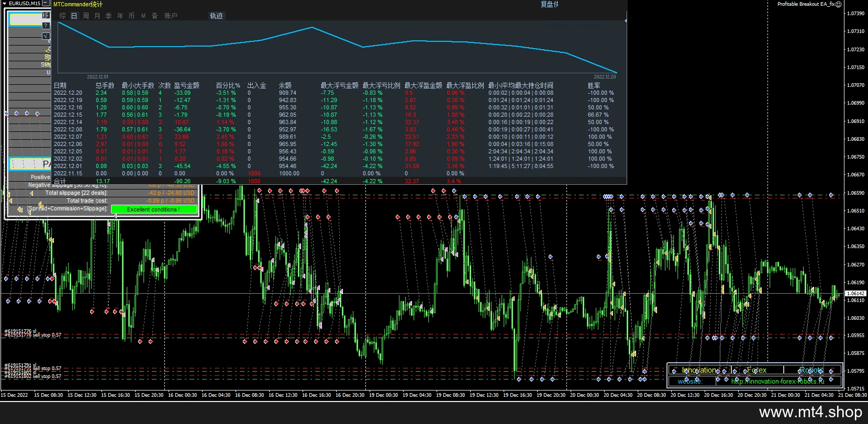Viewport: 868px width, 424px height.
Task: Toggle the 轨迹 track button
Action: pyautogui.click(x=216, y=16)
